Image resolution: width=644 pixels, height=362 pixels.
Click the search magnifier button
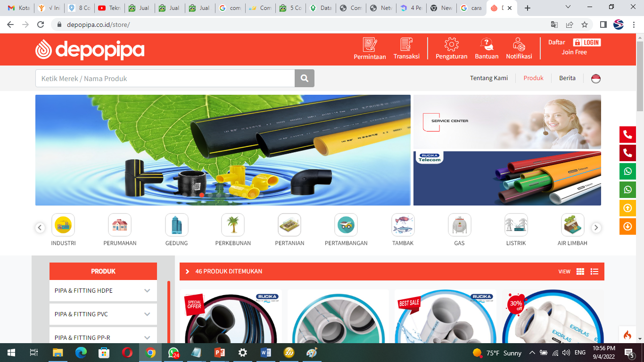pos(305,78)
